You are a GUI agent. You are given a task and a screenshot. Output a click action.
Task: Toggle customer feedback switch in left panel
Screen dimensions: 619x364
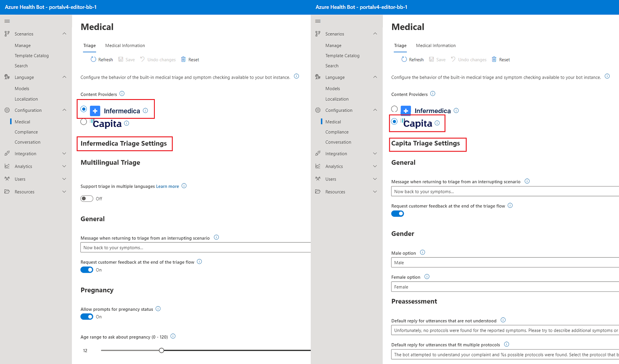pos(87,270)
